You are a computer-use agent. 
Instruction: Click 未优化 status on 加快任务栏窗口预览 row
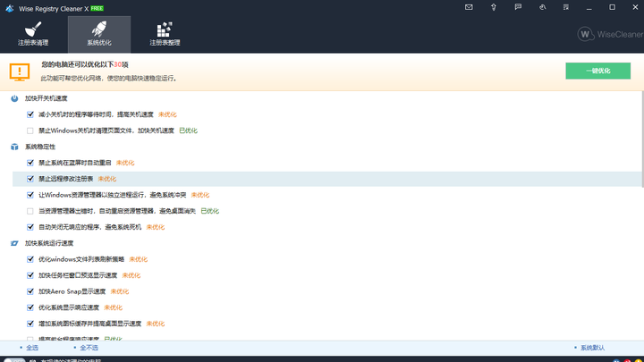click(131, 275)
